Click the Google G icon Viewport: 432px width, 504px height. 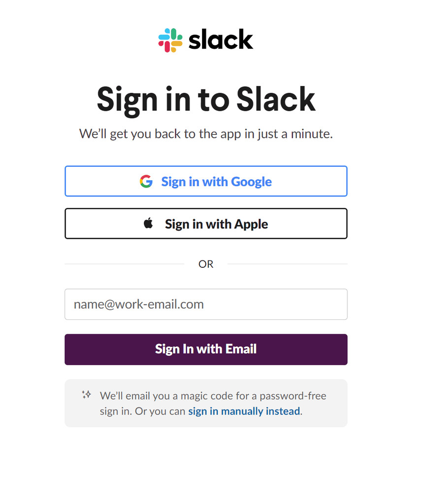(x=146, y=182)
